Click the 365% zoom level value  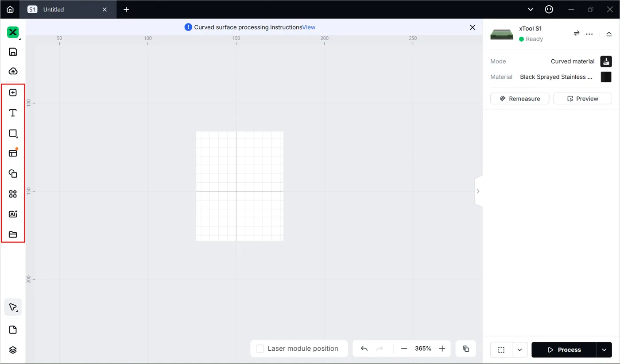click(x=423, y=349)
